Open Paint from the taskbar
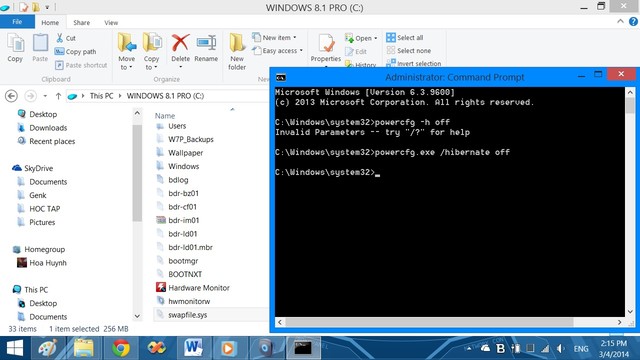 tap(48, 348)
